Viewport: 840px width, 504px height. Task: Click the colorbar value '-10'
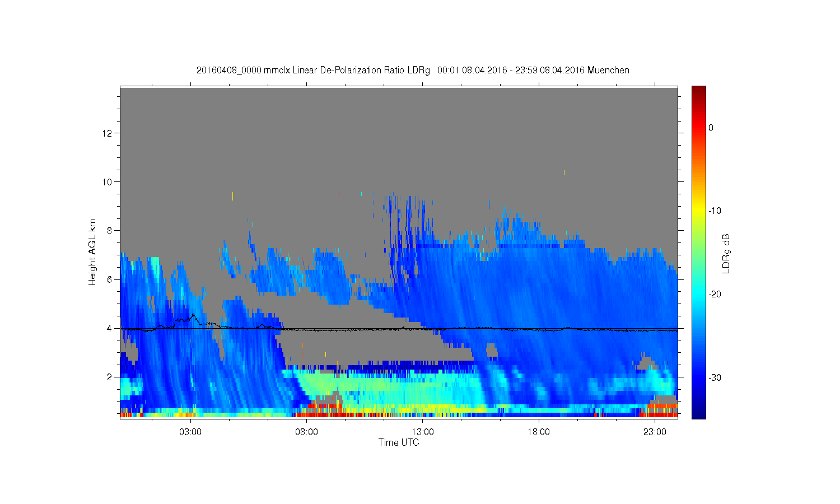click(x=715, y=211)
